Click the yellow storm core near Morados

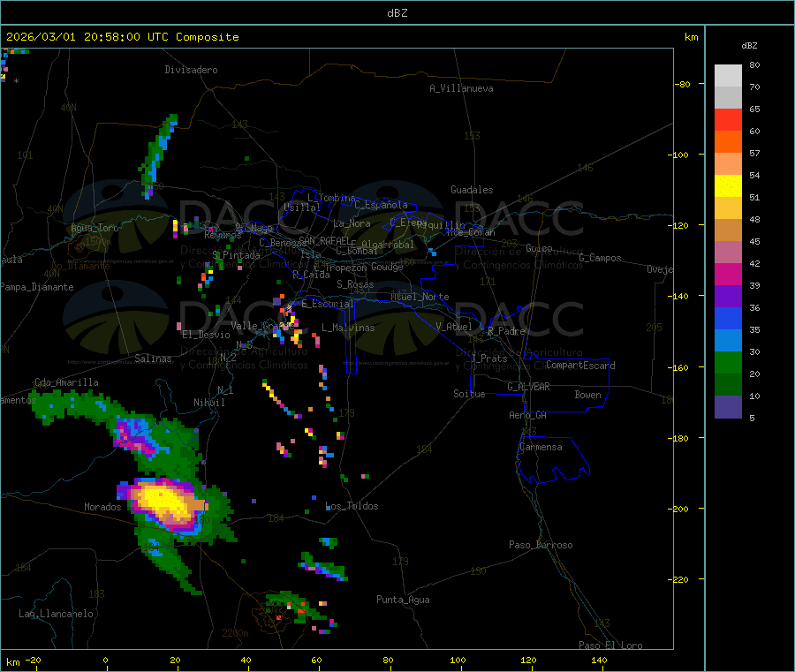click(162, 500)
